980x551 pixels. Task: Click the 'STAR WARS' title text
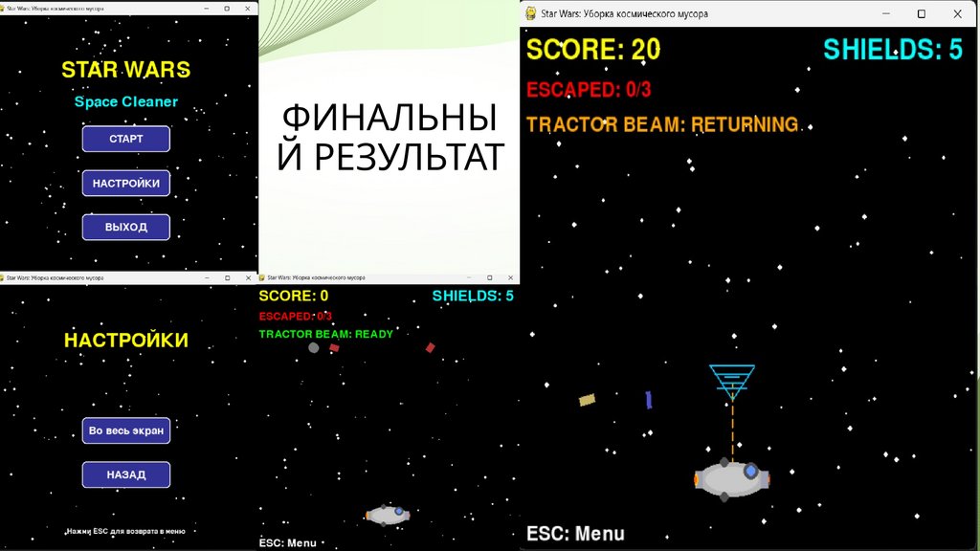(125, 69)
